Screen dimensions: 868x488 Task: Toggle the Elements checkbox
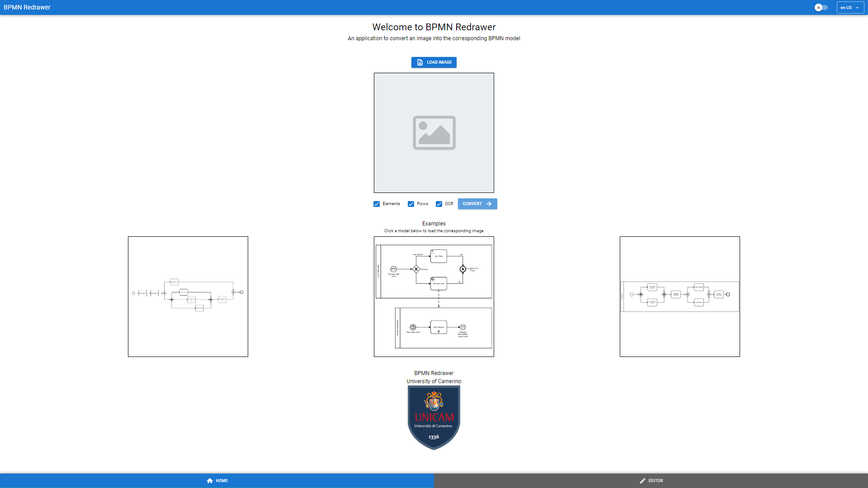(x=377, y=204)
